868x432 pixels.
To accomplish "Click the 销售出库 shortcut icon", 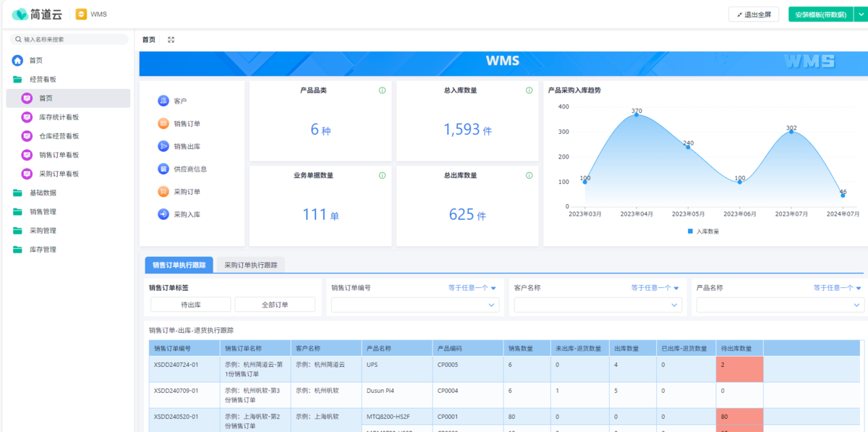I will pos(163,146).
